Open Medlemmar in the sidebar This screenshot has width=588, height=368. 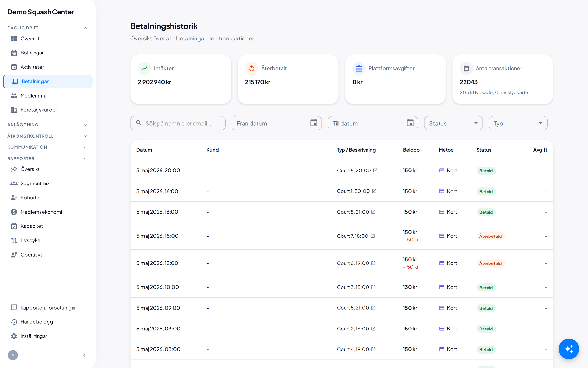[48, 96]
